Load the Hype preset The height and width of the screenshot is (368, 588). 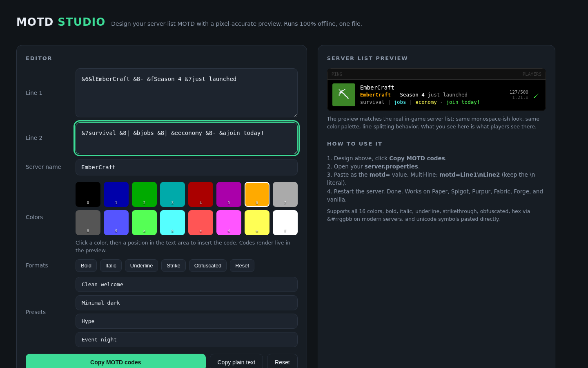pyautogui.click(x=187, y=321)
